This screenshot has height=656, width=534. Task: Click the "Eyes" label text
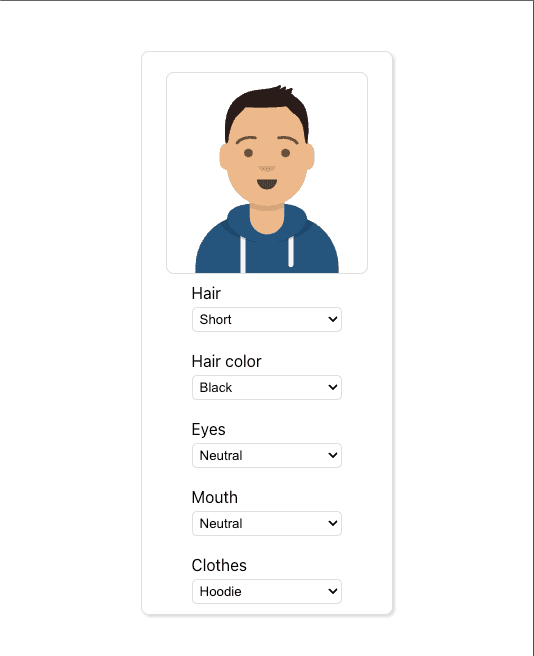click(x=208, y=430)
